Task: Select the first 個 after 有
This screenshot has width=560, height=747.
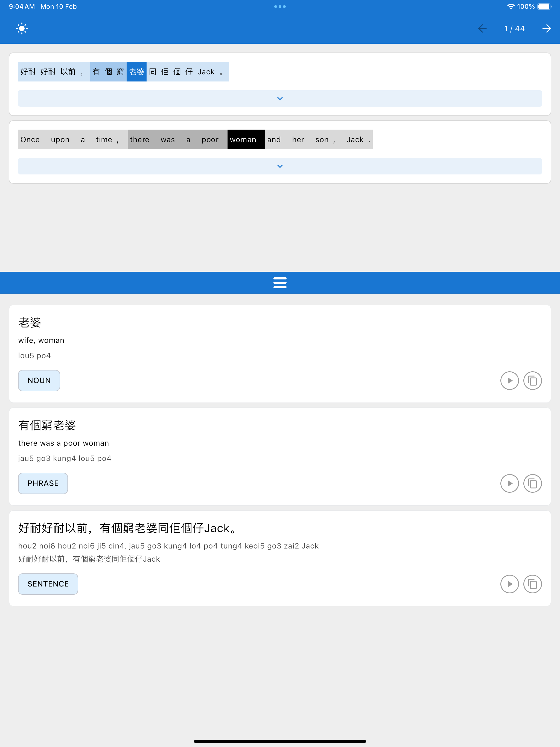Action: pos(109,72)
